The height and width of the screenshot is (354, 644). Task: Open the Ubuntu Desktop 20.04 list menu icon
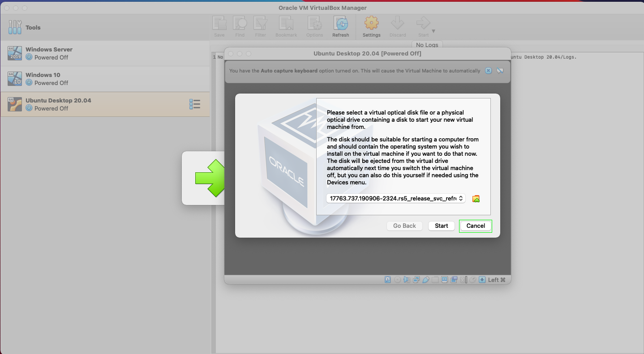tap(195, 104)
